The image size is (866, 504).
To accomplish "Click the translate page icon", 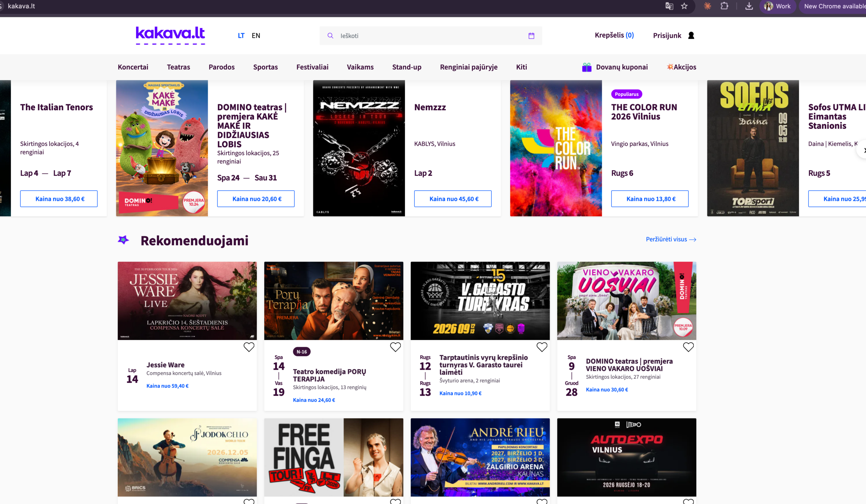I will point(669,6).
